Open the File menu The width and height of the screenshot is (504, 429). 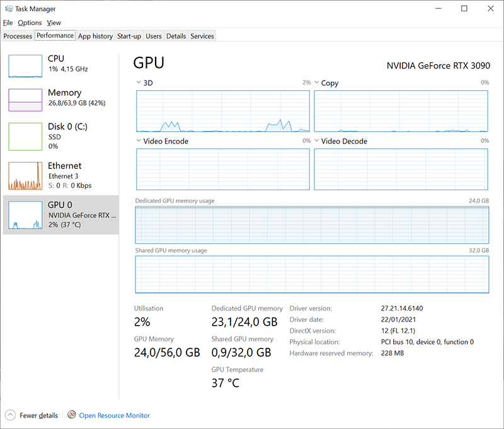point(8,23)
